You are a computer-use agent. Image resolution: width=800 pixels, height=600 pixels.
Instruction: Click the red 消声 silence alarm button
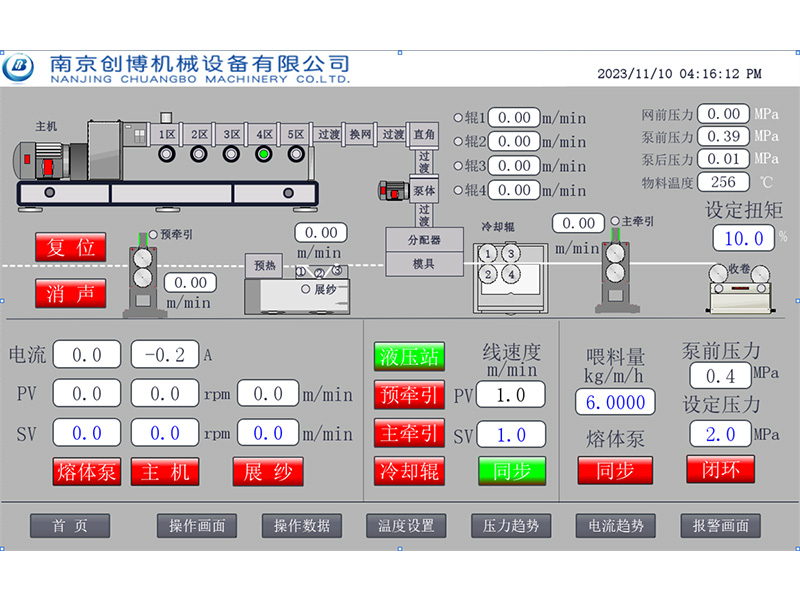click(x=70, y=293)
